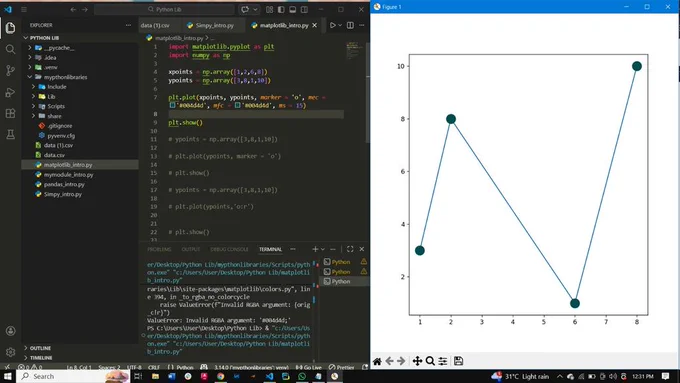Viewport: 680px width, 383px height.
Task: Click the errors and warnings count
Action: [x=30, y=367]
